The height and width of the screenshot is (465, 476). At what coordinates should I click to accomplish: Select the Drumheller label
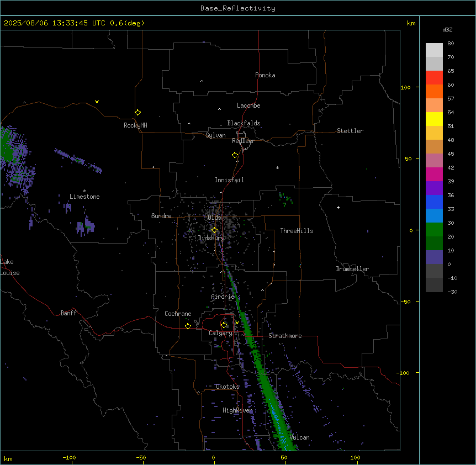pos(352,269)
